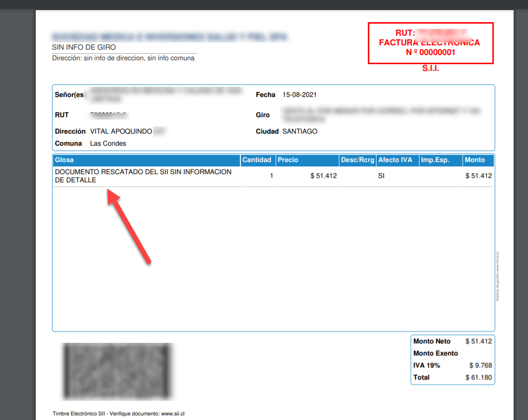Image resolution: width=528 pixels, height=420 pixels.
Task: Click the Monto column header
Action: tap(474, 160)
